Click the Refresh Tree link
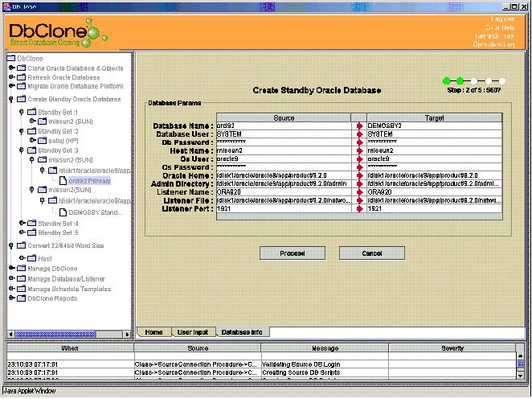This screenshot has width=532, height=399. (495, 36)
